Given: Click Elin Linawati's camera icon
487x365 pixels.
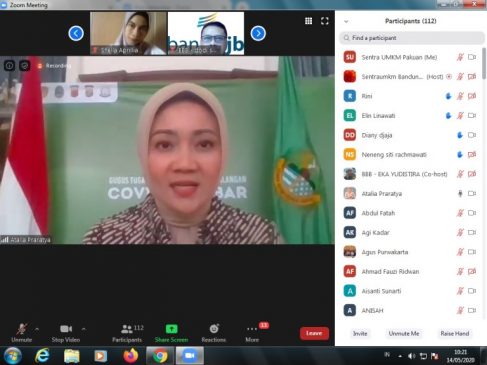Looking at the screenshot, I should tap(472, 116).
